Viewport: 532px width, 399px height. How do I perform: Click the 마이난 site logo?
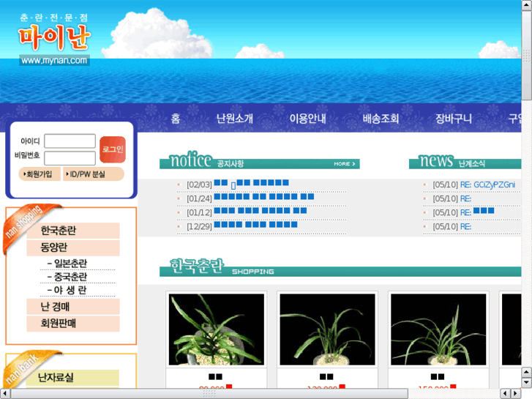[x=54, y=39]
